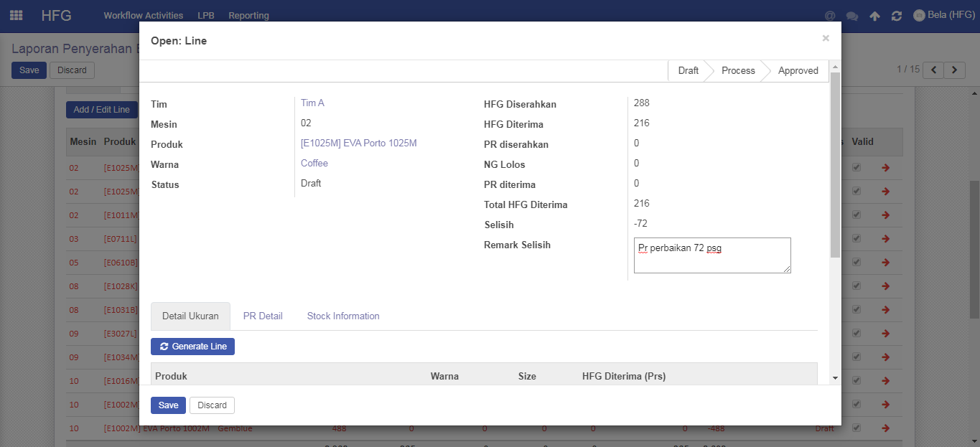
Task: Open the Workflow Activities menu
Action: (x=143, y=15)
